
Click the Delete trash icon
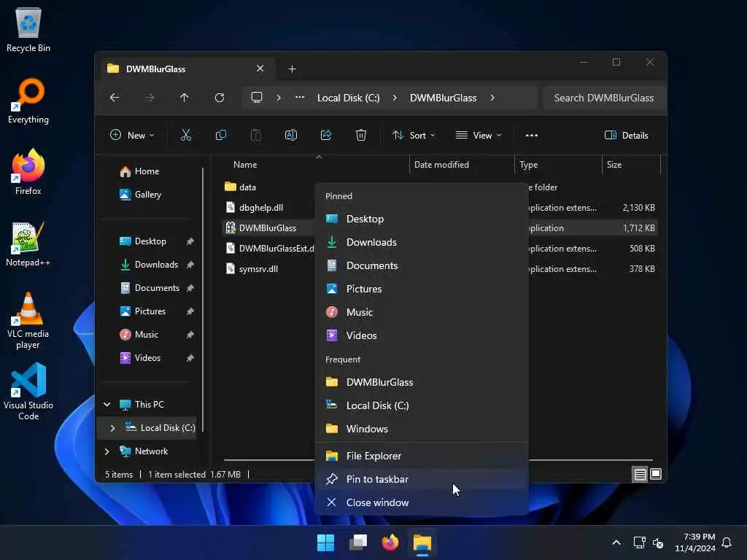tap(361, 135)
